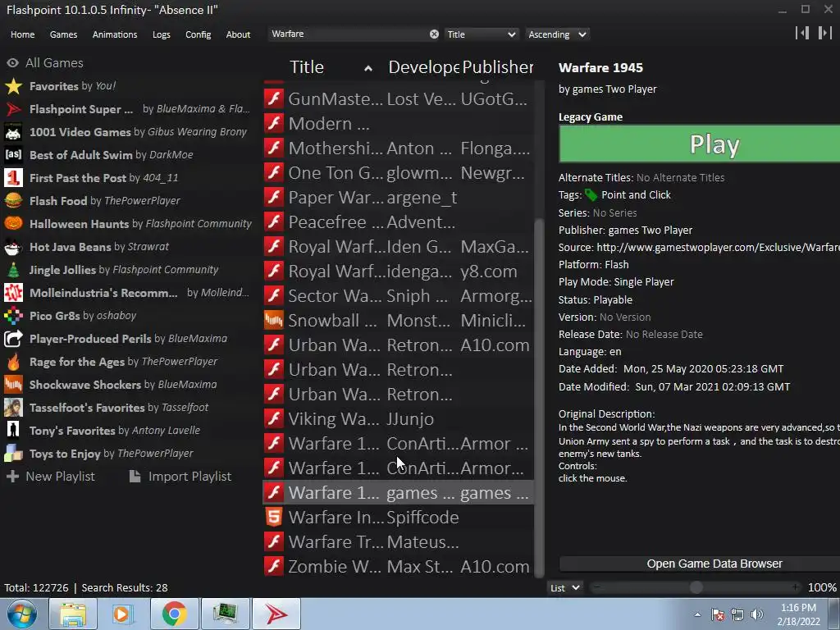
Task: Toggle the All Games eye icon
Action: pyautogui.click(x=13, y=62)
